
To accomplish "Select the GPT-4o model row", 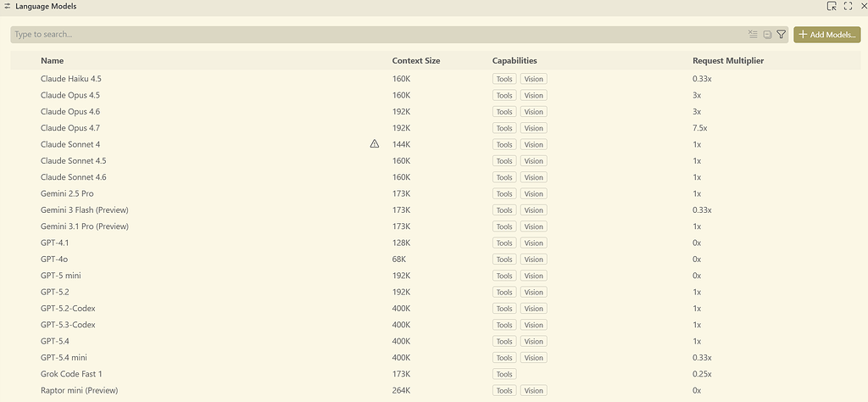I will click(x=435, y=260).
